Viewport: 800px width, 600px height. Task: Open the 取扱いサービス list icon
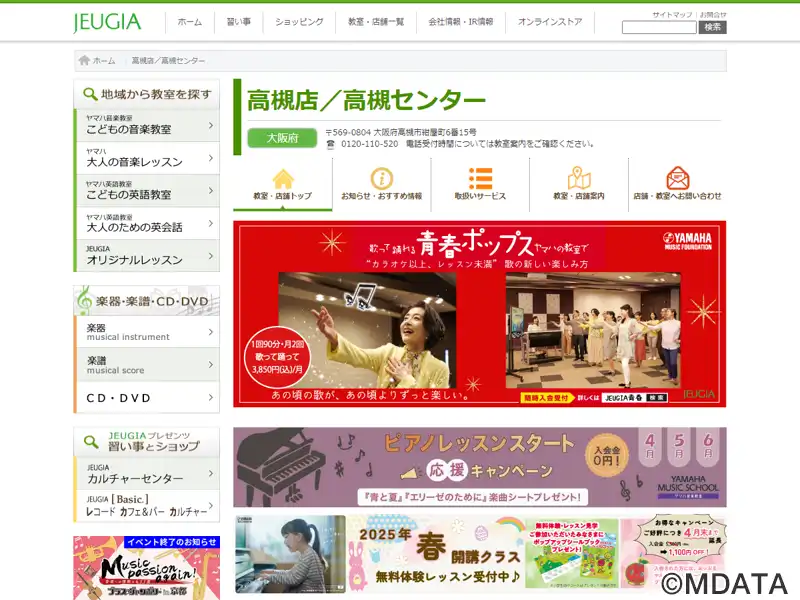(x=480, y=179)
